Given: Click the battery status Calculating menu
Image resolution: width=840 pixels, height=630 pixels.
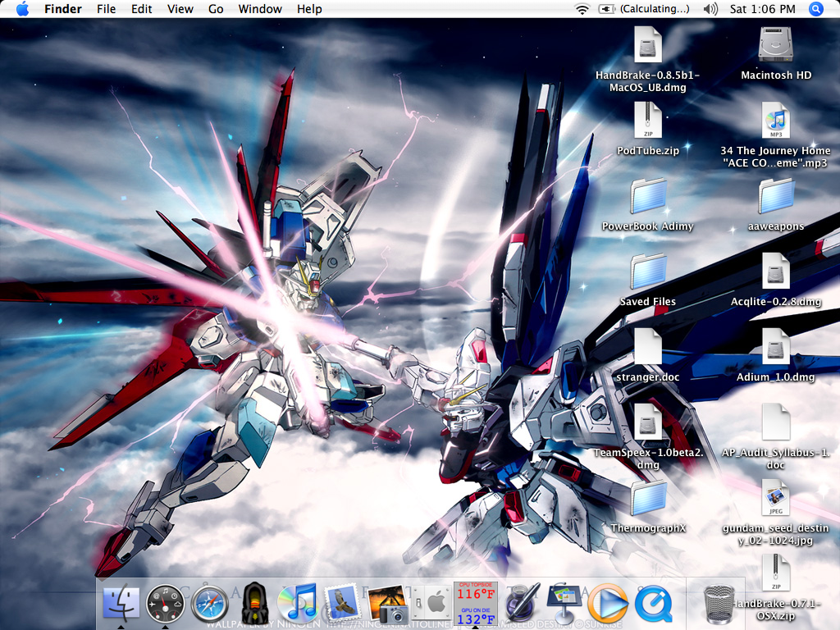Looking at the screenshot, I should click(x=643, y=8).
